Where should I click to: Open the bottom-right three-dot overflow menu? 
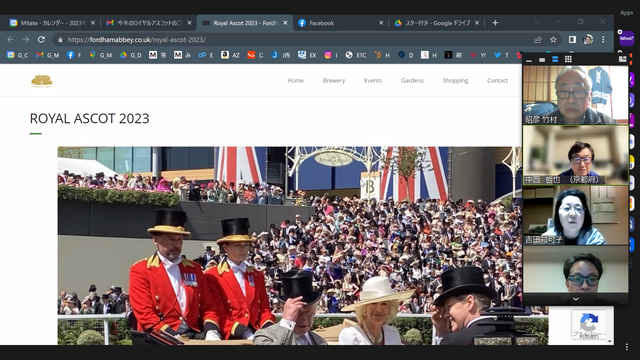627,347
